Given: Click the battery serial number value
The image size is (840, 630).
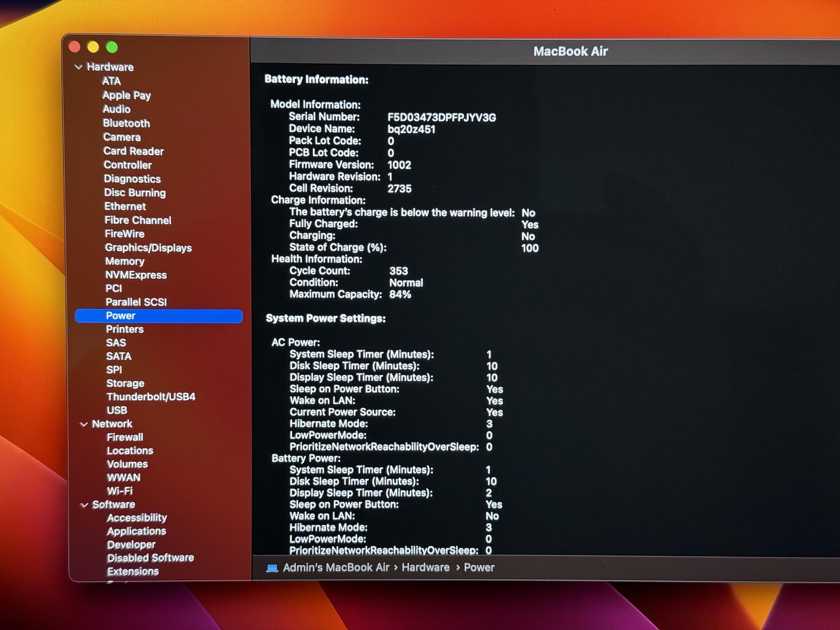Looking at the screenshot, I should [442, 117].
